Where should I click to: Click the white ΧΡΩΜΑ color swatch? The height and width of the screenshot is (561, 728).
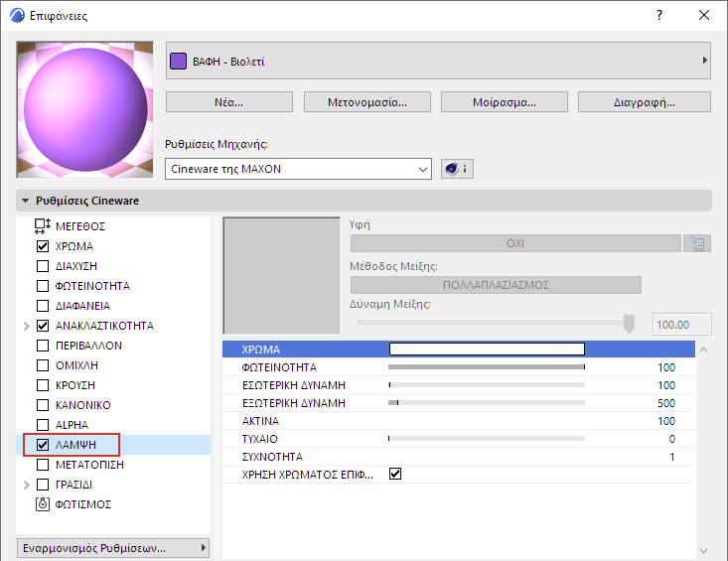[487, 349]
